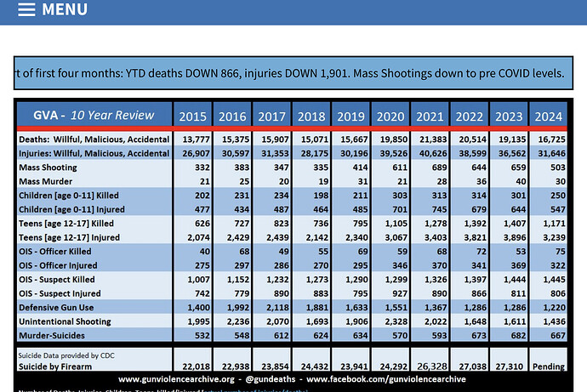The image size is (587, 392).
Task: Click the 2021 injuries value 40,626
Action: pos(433,153)
